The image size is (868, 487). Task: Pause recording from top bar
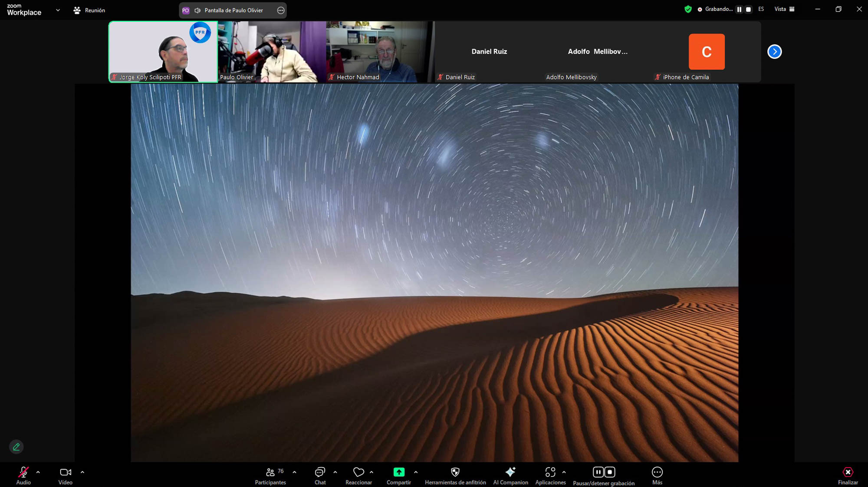739,9
